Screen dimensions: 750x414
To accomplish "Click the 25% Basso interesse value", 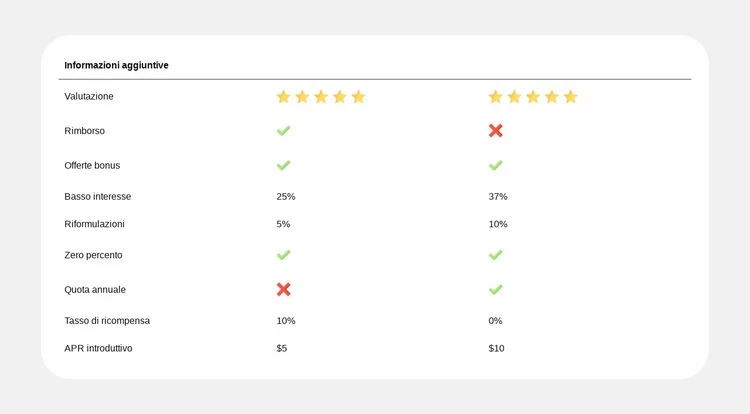I will click(x=286, y=197).
